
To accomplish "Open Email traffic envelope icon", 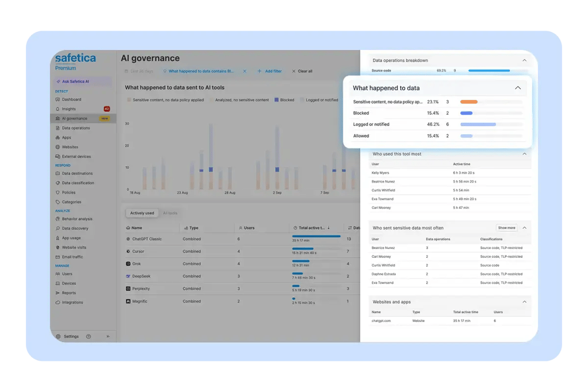I will [x=58, y=257].
